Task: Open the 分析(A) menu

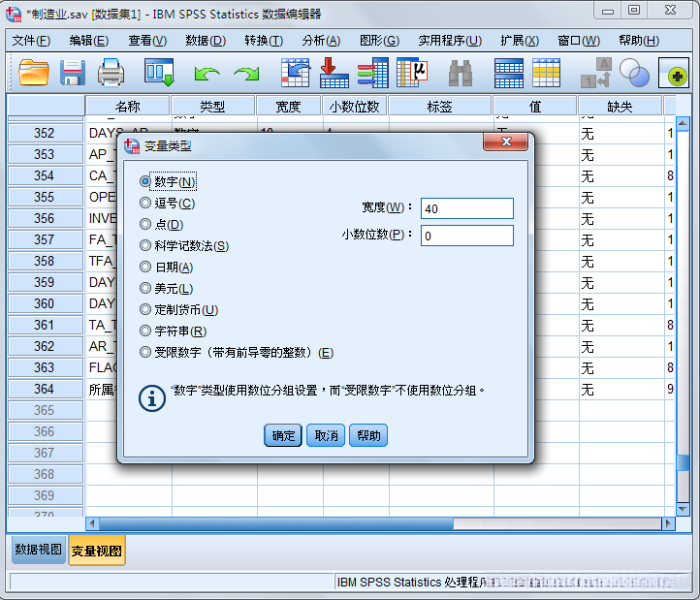Action: click(x=321, y=41)
